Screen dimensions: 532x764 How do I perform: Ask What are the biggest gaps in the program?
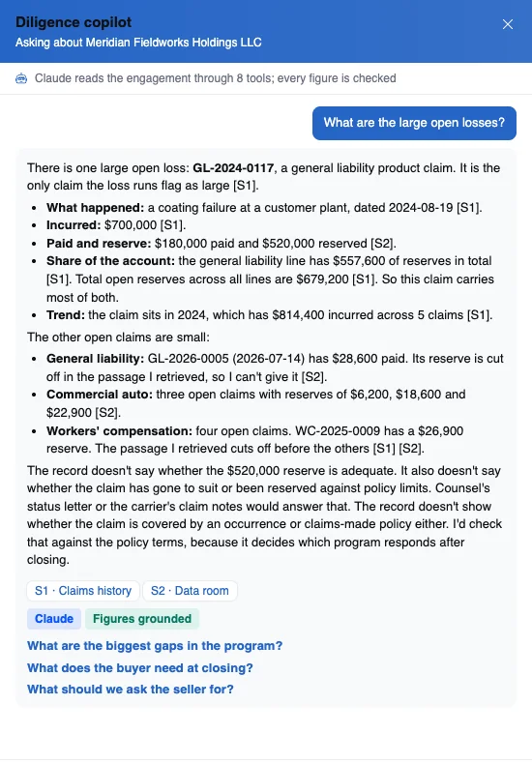tap(155, 646)
